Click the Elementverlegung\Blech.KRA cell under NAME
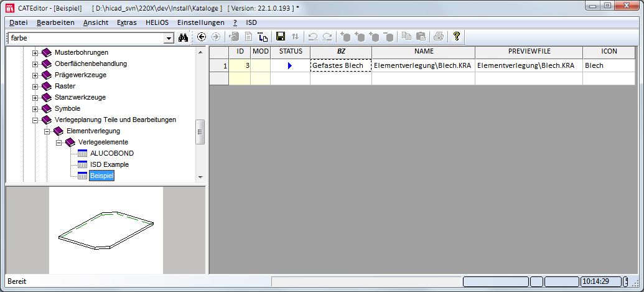The image size is (644, 292). pos(424,65)
